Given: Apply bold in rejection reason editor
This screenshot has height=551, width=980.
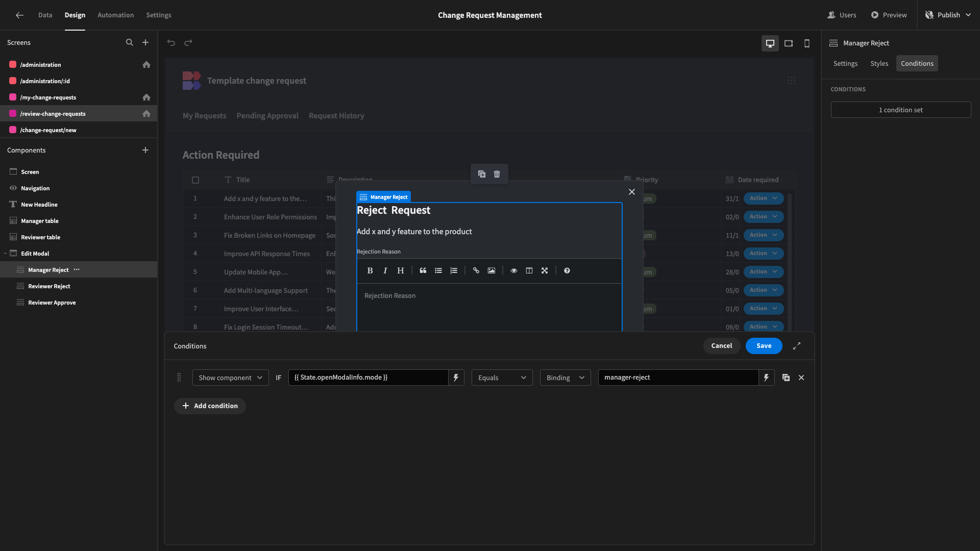Looking at the screenshot, I should (370, 271).
